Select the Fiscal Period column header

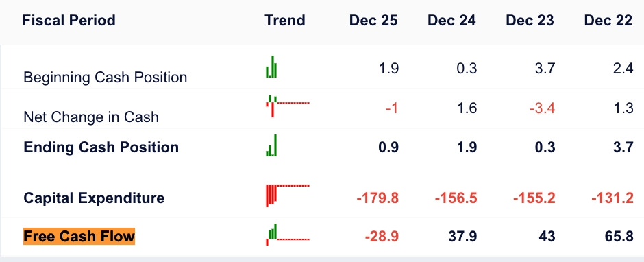[x=69, y=20]
